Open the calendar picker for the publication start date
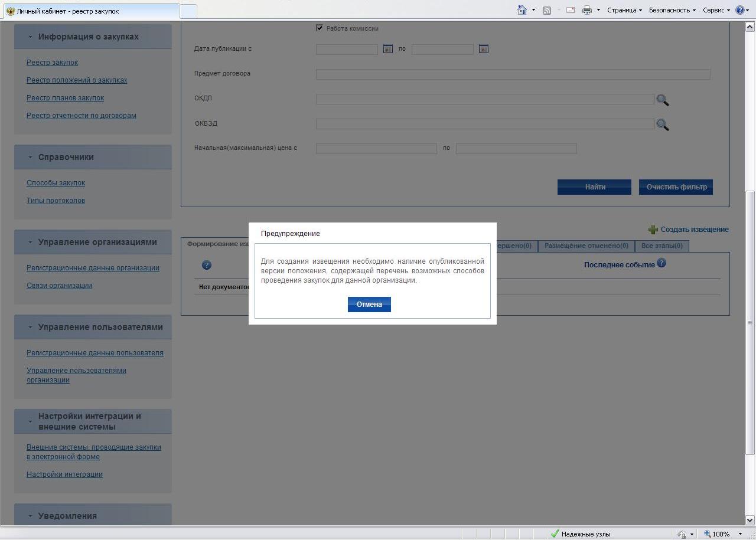This screenshot has width=756, height=540. pyautogui.click(x=387, y=49)
